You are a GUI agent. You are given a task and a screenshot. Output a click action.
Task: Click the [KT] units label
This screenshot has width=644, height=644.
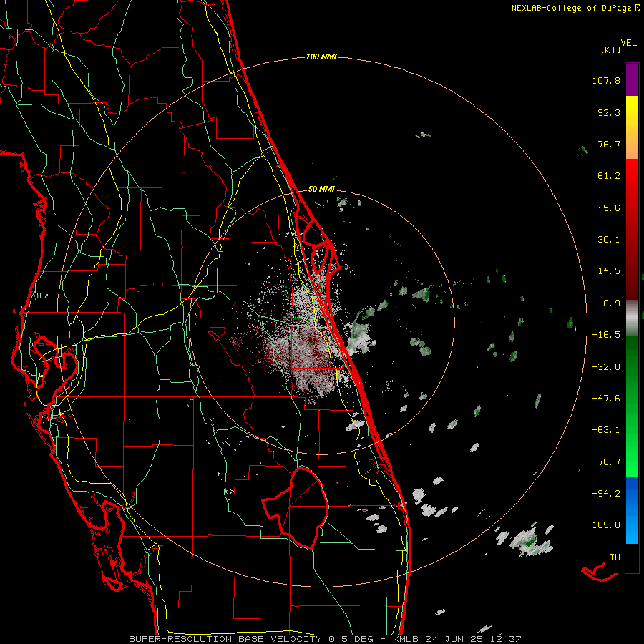coord(610,49)
